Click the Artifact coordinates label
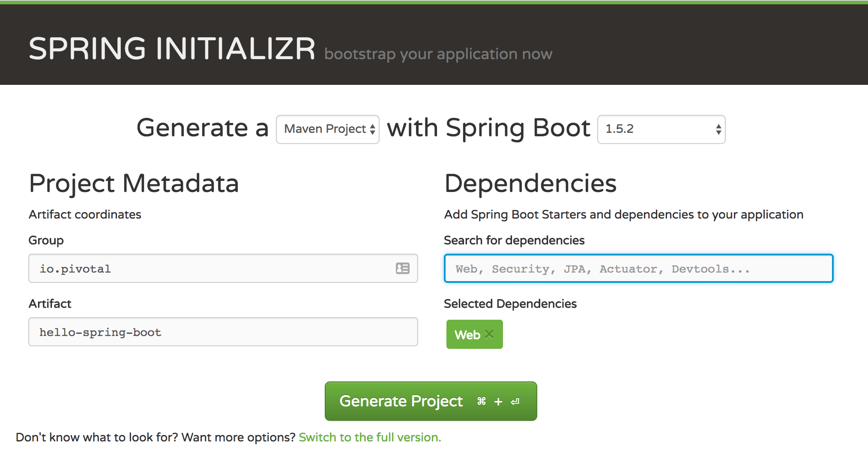The width and height of the screenshot is (868, 468). pyautogui.click(x=85, y=214)
